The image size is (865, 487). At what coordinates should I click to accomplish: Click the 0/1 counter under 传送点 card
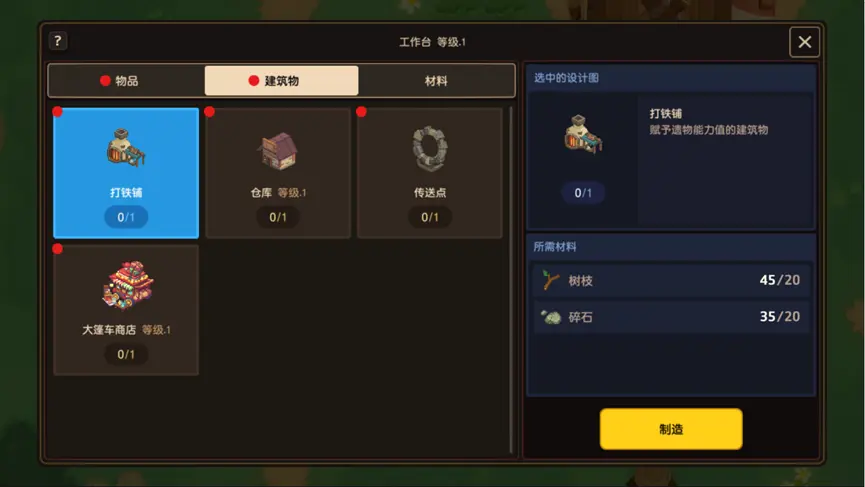(x=430, y=217)
